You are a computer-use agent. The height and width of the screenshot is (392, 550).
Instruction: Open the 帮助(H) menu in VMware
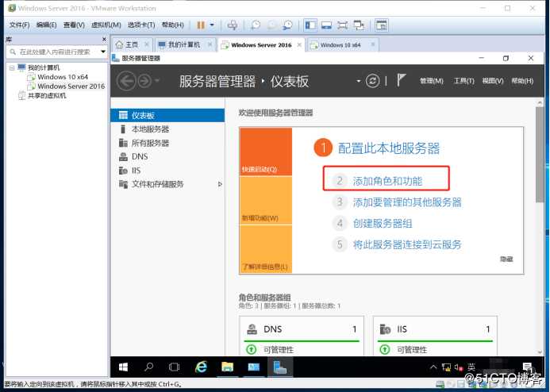172,25
